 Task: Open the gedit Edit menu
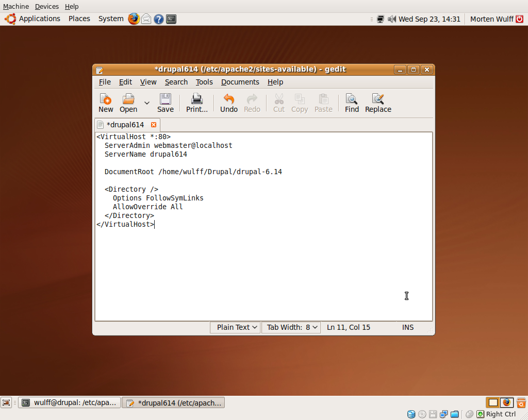125,82
